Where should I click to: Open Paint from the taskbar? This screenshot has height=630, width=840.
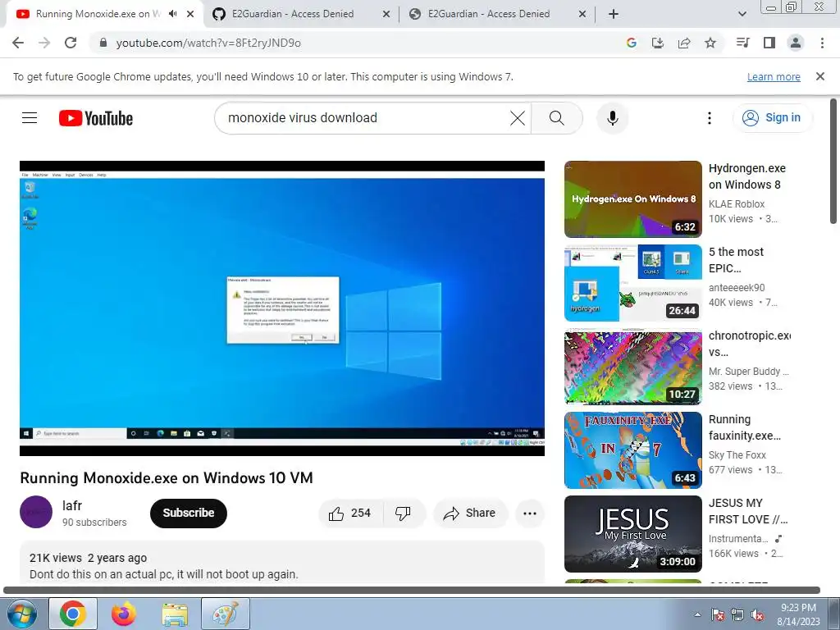pyautogui.click(x=226, y=614)
